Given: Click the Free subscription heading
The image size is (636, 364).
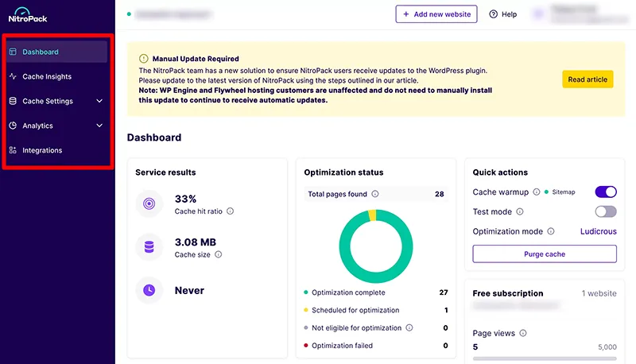Looking at the screenshot, I should coord(508,293).
